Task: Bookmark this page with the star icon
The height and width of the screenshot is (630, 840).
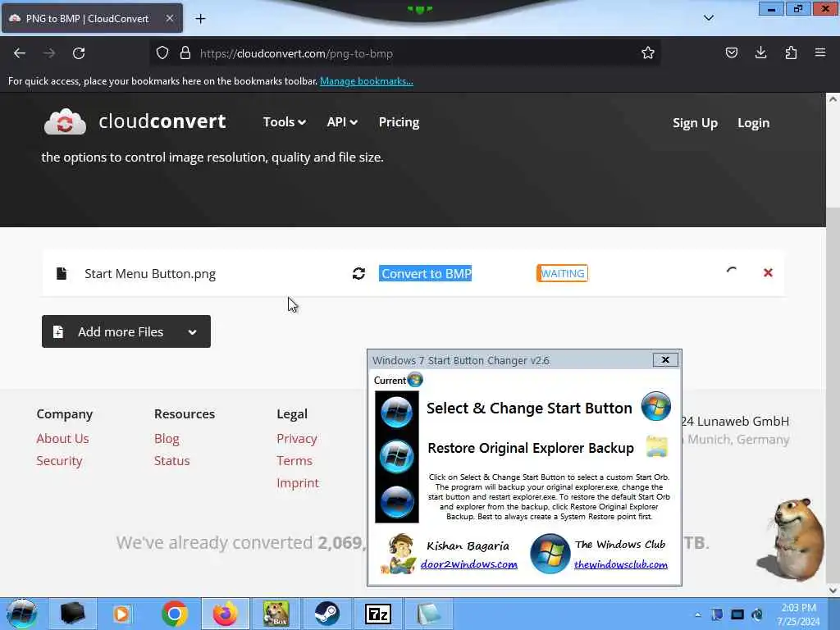Action: coord(648,52)
